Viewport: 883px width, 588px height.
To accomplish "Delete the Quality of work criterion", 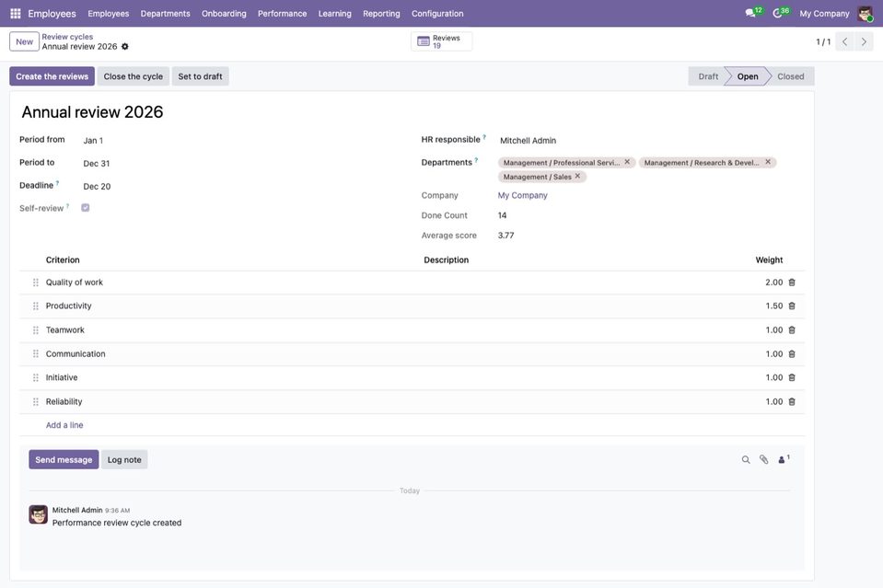I will pyautogui.click(x=792, y=282).
